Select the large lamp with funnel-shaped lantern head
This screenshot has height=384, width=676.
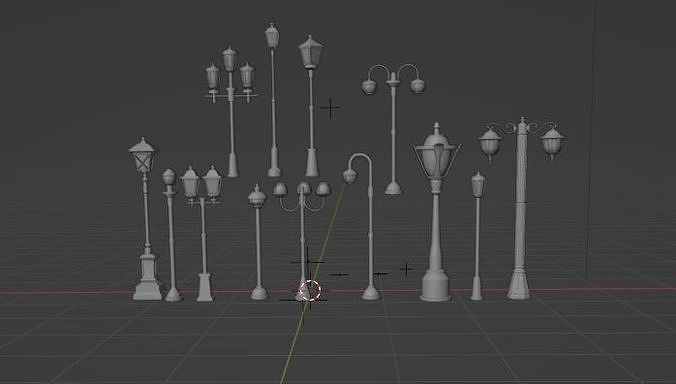click(436, 211)
